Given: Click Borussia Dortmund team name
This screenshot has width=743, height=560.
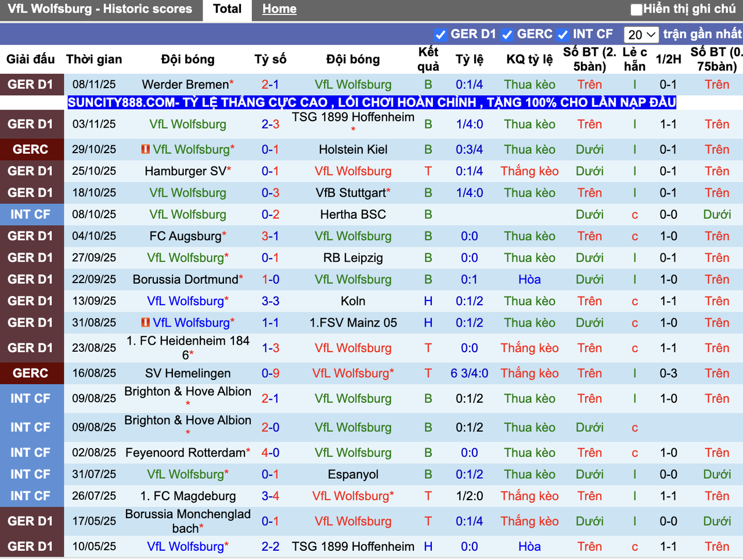Looking at the screenshot, I should pyautogui.click(x=185, y=279).
